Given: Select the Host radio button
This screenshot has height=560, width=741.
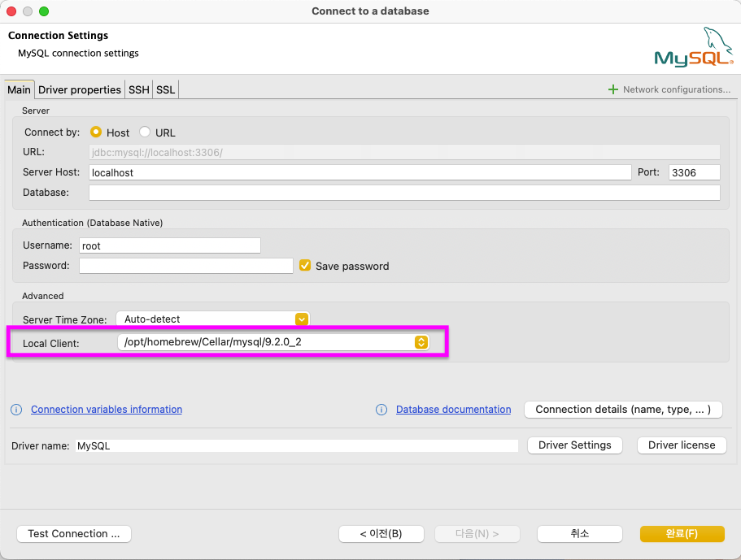Looking at the screenshot, I should tap(96, 132).
